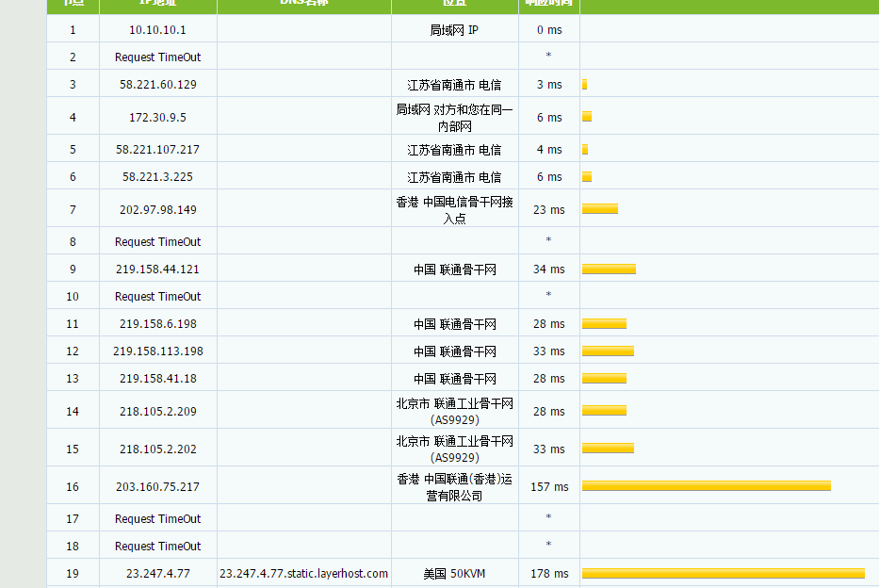The width and height of the screenshot is (879, 588).
Task: Select Request TimeOut in hop 17
Action: point(157,519)
